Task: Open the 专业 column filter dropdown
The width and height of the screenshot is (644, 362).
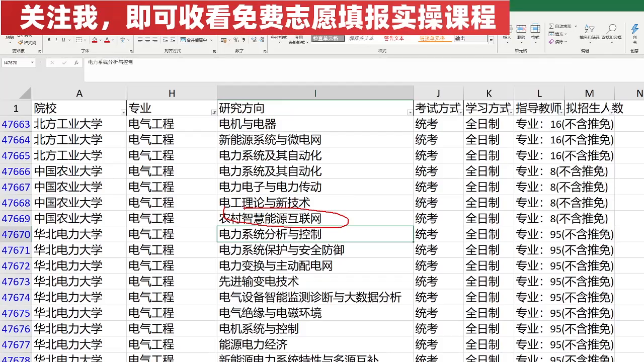Action: 214,112
